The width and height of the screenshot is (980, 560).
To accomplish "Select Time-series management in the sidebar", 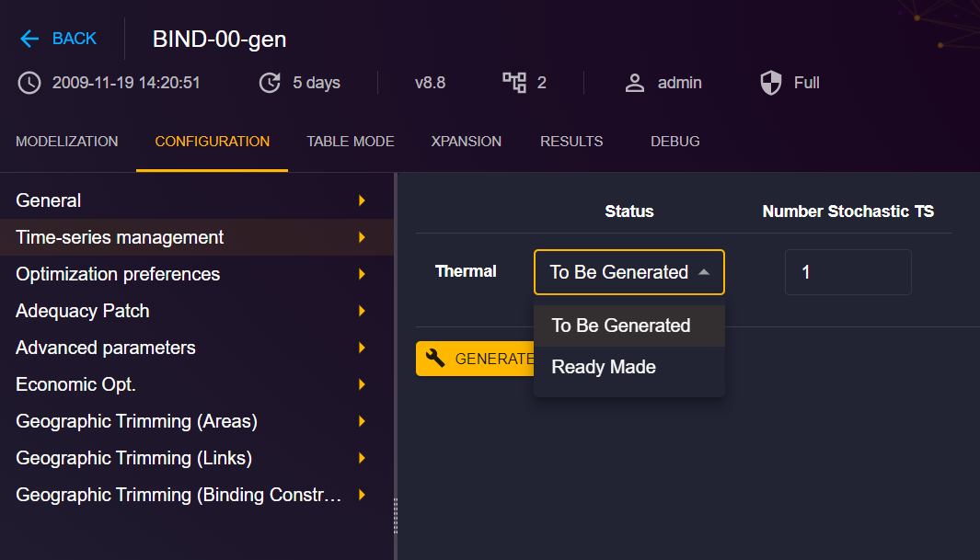I will coord(197,237).
